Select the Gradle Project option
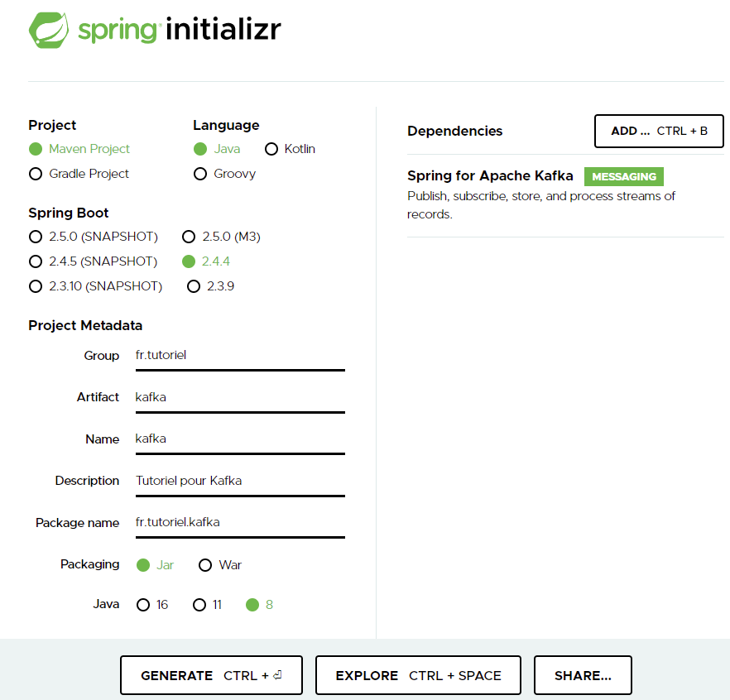Screen dimensions: 730x700 (x=36, y=174)
